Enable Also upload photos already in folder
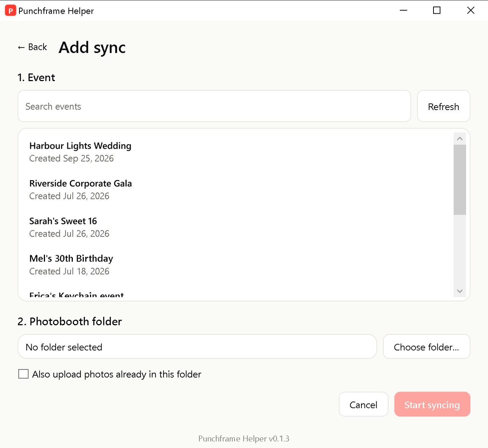Image resolution: width=488 pixels, height=448 pixels. point(24,374)
